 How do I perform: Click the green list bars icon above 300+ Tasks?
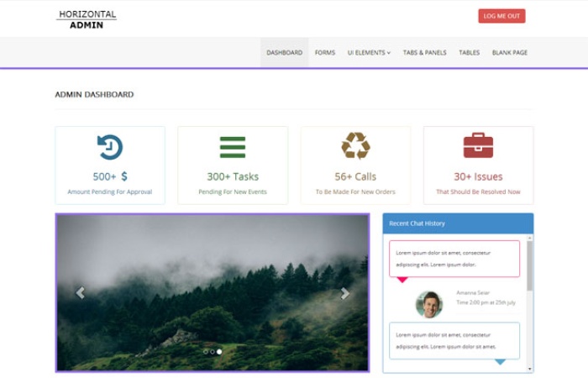(x=233, y=147)
